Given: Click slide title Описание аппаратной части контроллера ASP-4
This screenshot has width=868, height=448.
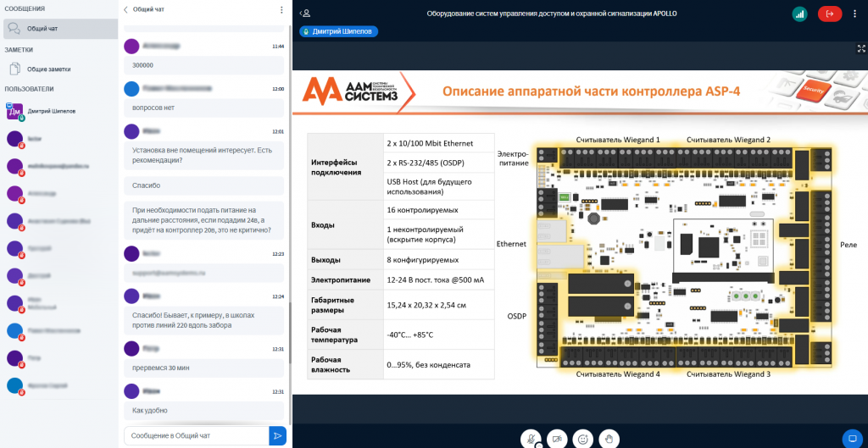Looking at the screenshot, I should 590,91.
